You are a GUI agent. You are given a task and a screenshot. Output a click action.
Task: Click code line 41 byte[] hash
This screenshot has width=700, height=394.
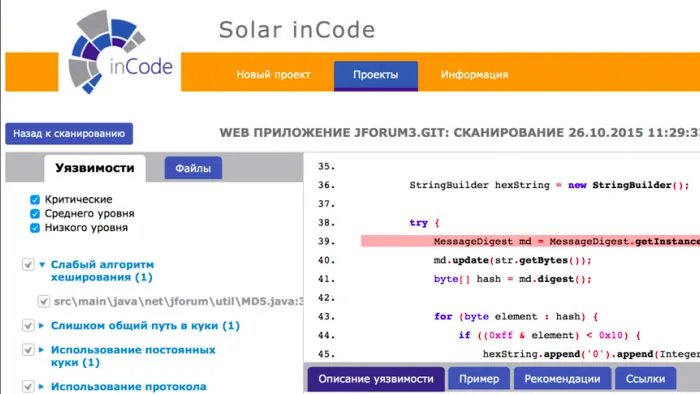pyautogui.click(x=512, y=279)
